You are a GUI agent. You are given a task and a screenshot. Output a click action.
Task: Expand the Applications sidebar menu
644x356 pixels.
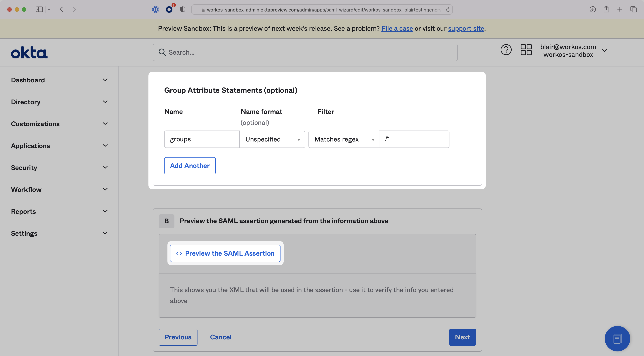click(x=59, y=146)
